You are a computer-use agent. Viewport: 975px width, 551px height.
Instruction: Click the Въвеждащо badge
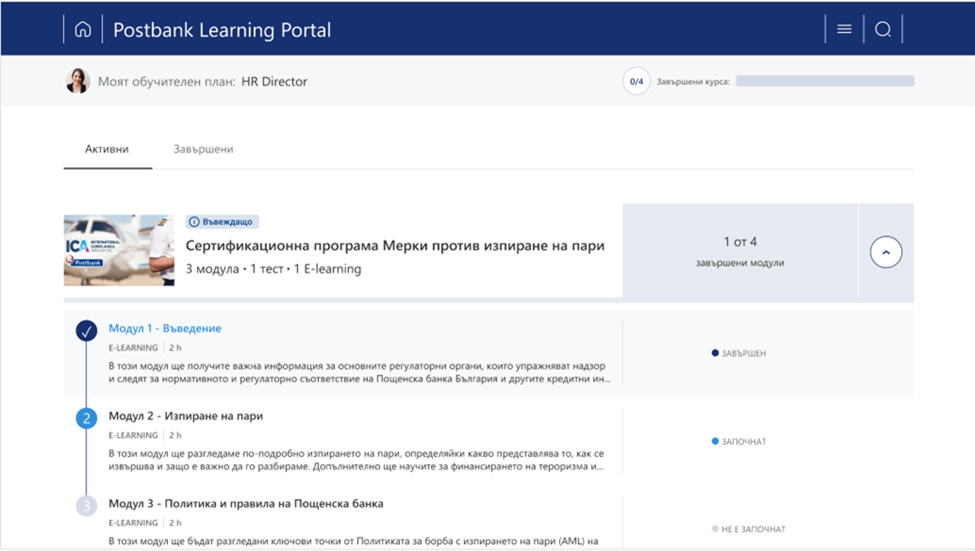point(222,221)
